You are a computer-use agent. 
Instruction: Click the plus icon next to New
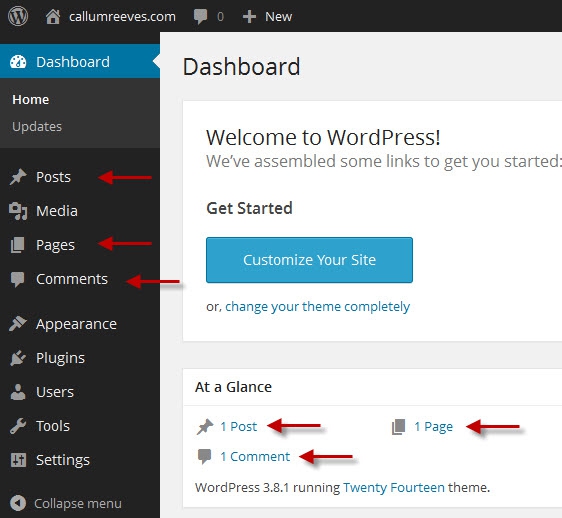[x=249, y=16]
